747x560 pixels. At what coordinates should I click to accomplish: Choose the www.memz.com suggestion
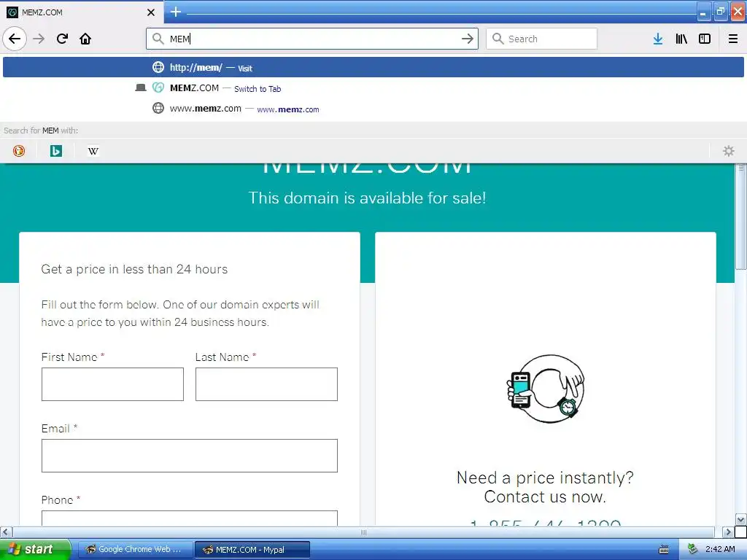[373, 109]
